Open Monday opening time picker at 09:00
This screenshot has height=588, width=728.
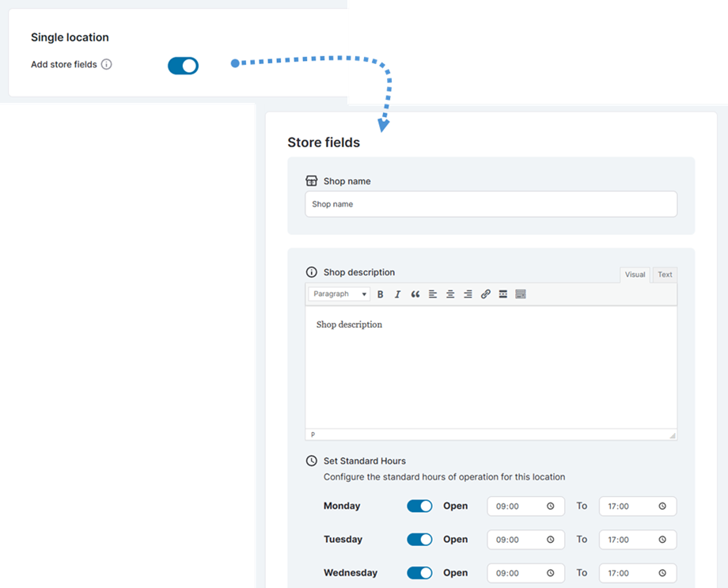[x=525, y=506]
